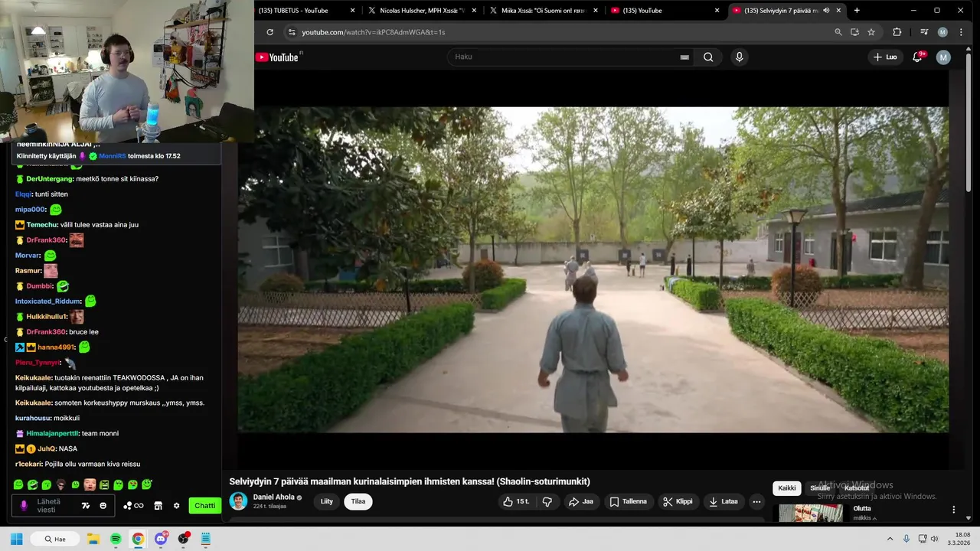This screenshot has width=980, height=551.
Task: Go to YouTube home via logo
Action: point(277,57)
